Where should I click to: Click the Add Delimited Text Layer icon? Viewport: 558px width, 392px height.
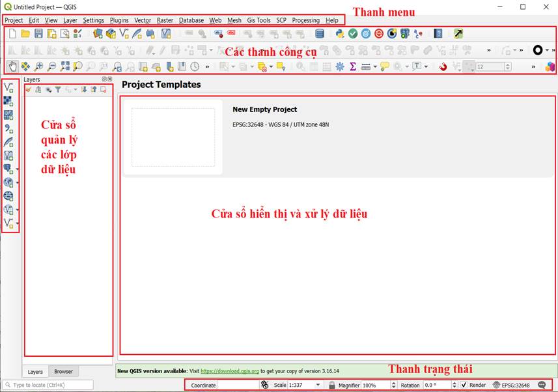pos(8,129)
